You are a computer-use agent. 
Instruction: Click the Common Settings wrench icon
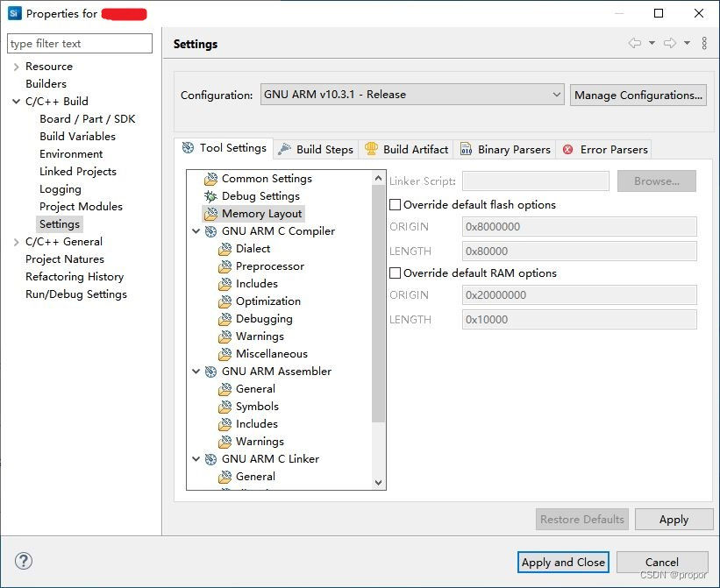point(210,178)
